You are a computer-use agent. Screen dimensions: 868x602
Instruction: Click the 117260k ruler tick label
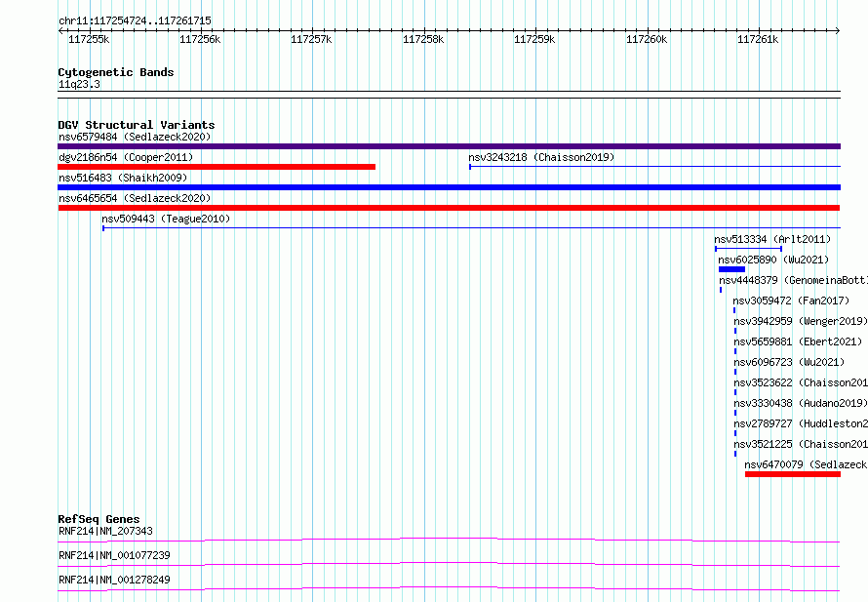pyautogui.click(x=646, y=39)
